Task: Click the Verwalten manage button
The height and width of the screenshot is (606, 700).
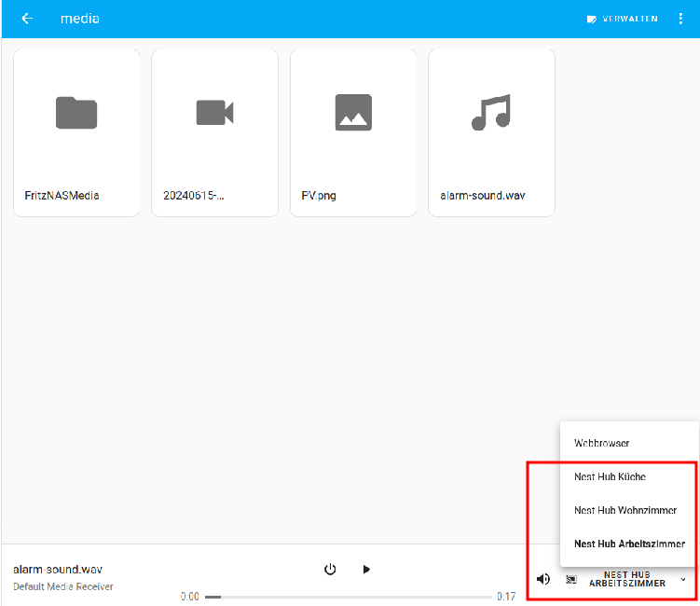Action: (623, 19)
